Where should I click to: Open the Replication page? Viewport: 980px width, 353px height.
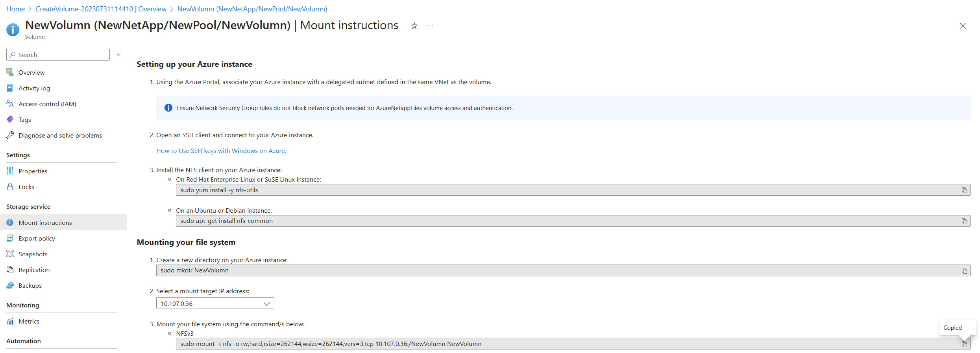point(34,270)
